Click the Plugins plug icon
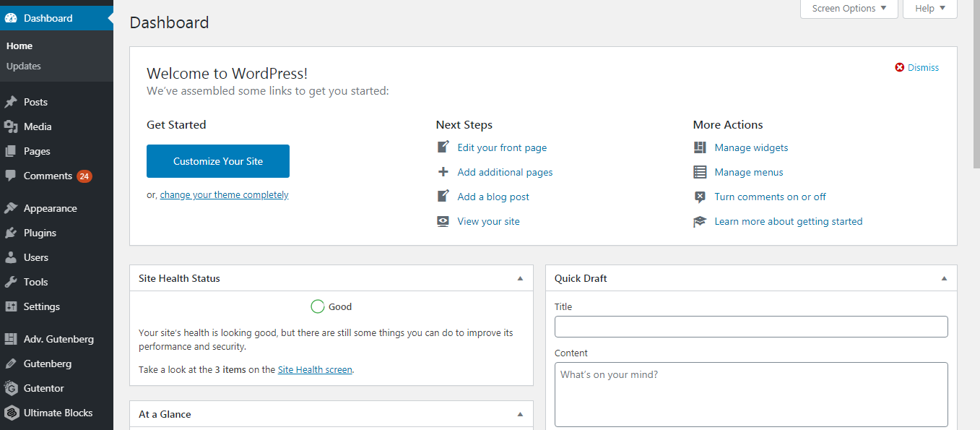The width and height of the screenshot is (980, 430). [11, 233]
